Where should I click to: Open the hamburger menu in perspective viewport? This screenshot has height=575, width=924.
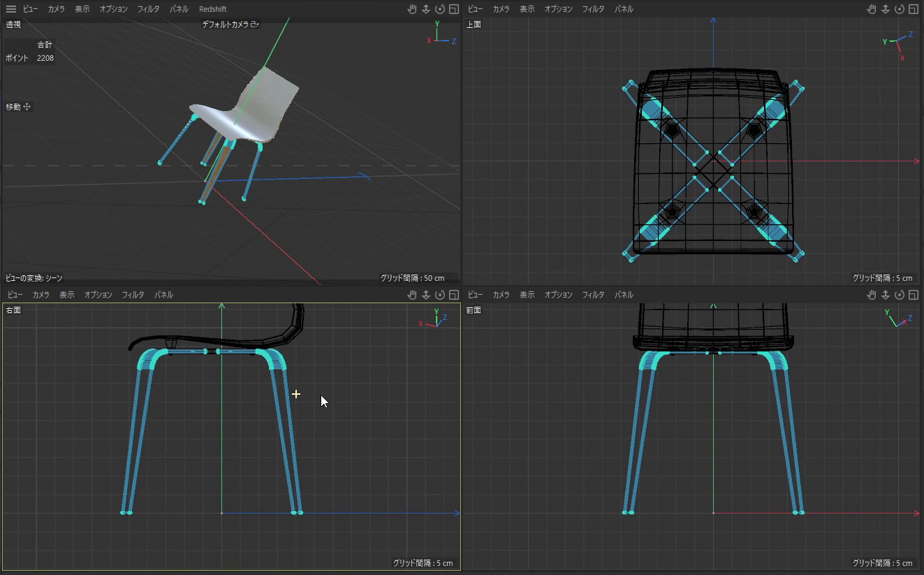(x=11, y=9)
